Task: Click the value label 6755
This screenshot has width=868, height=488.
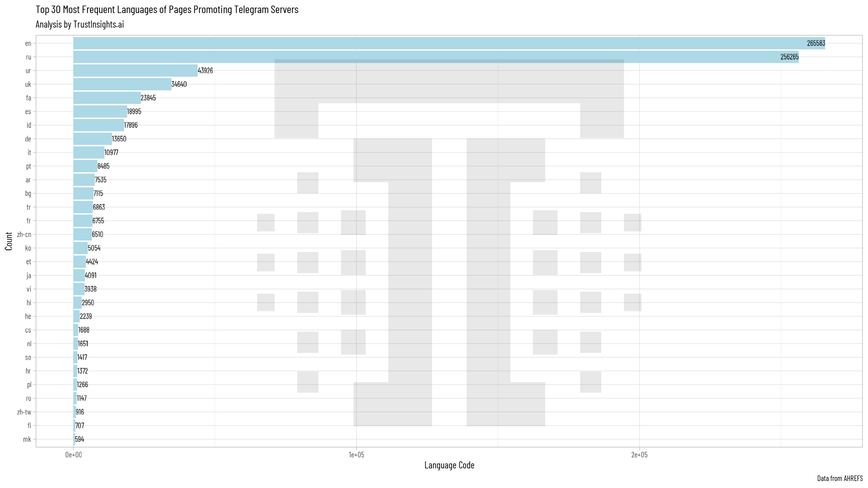Action: 98,220
